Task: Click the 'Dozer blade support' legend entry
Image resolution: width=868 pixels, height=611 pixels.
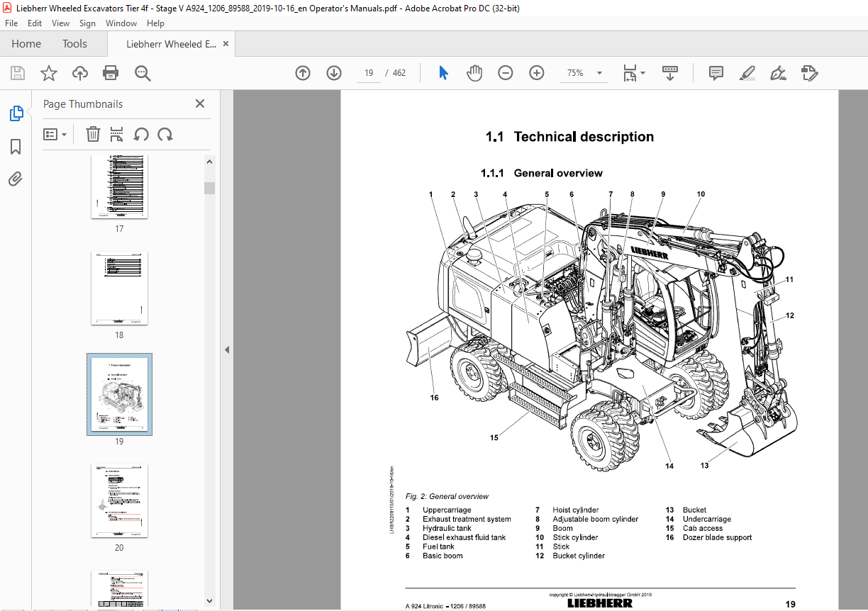Action: coord(717,537)
